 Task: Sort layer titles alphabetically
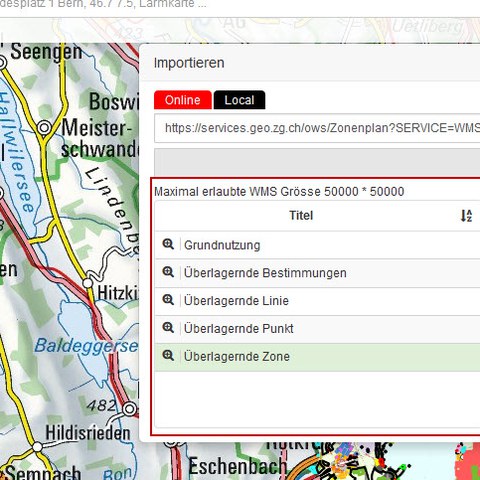click(466, 216)
